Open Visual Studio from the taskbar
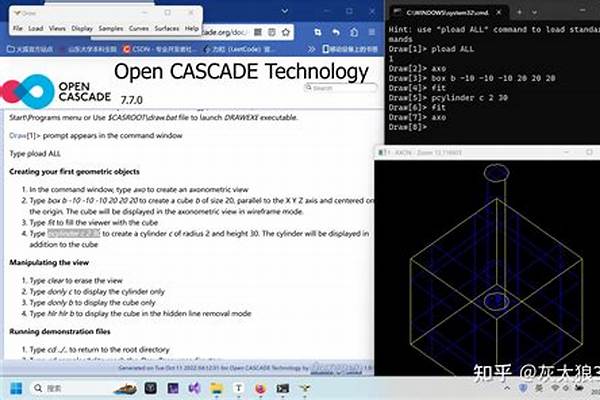The image size is (600, 400). click(x=195, y=389)
